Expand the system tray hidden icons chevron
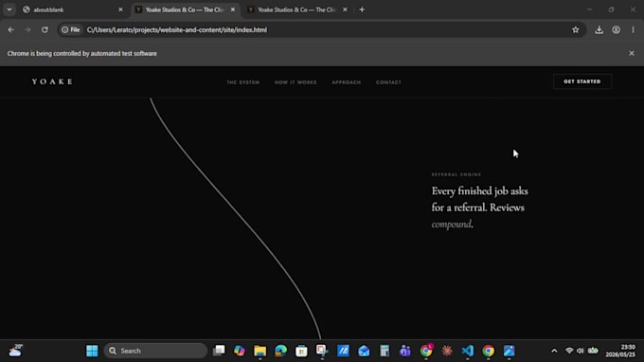The height and width of the screenshot is (362, 644). 554,351
